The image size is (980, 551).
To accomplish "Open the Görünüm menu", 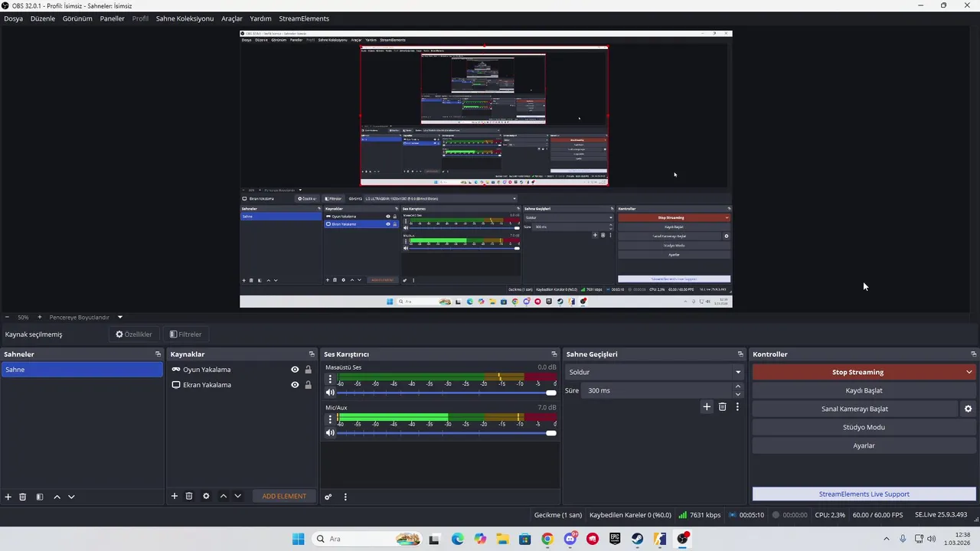I will click(x=77, y=18).
